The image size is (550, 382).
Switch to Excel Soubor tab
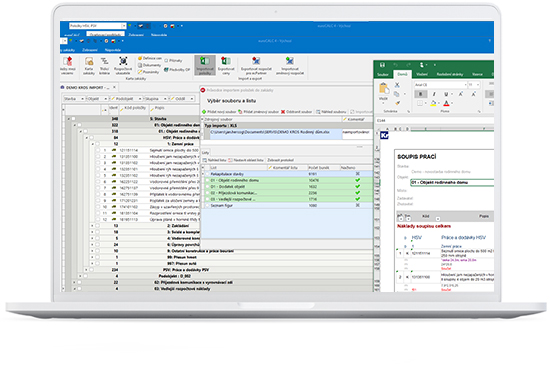[x=383, y=74]
